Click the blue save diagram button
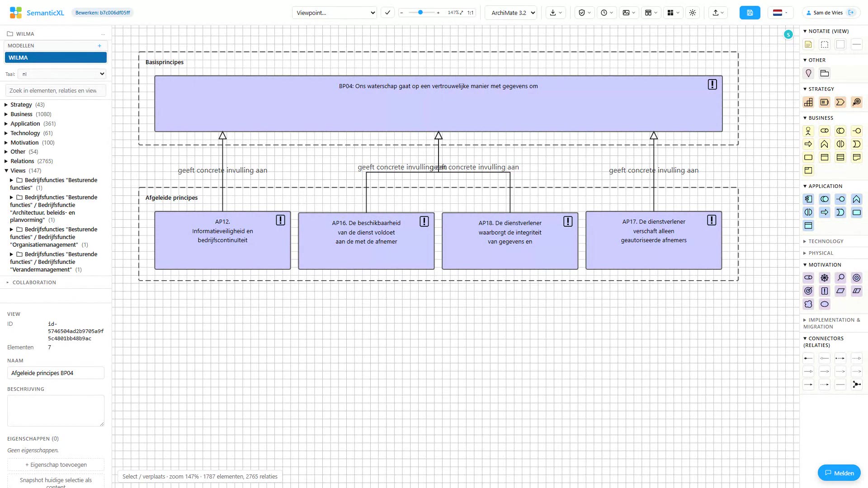The width and height of the screenshot is (868, 488). [750, 13]
